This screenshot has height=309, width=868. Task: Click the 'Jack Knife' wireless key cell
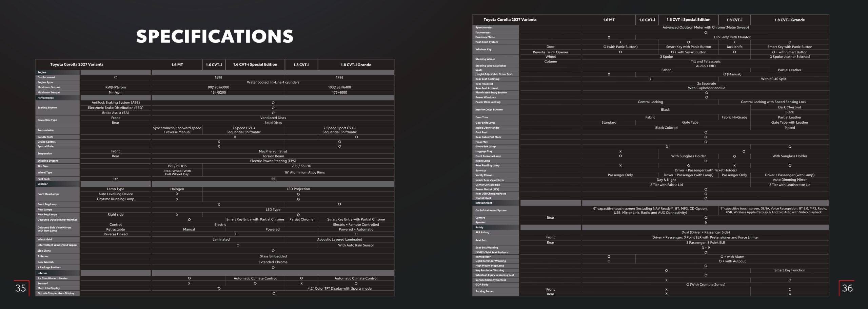click(x=734, y=47)
